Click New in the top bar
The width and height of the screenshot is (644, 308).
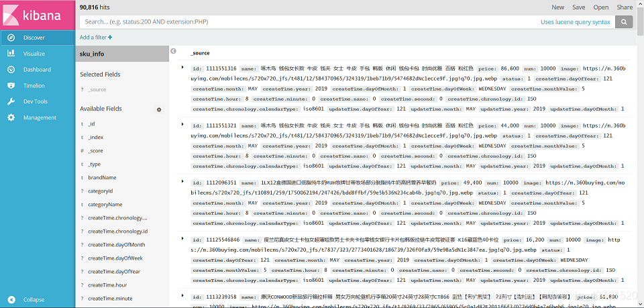557,7
